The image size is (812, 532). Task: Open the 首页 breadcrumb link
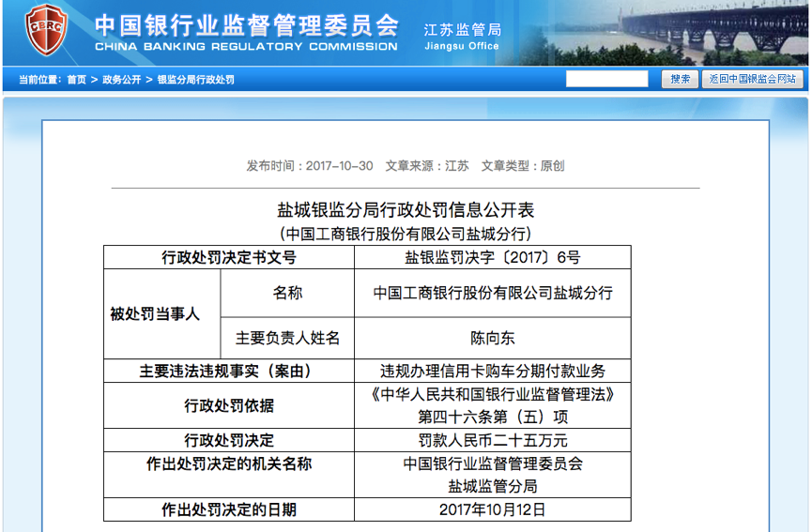(76, 80)
